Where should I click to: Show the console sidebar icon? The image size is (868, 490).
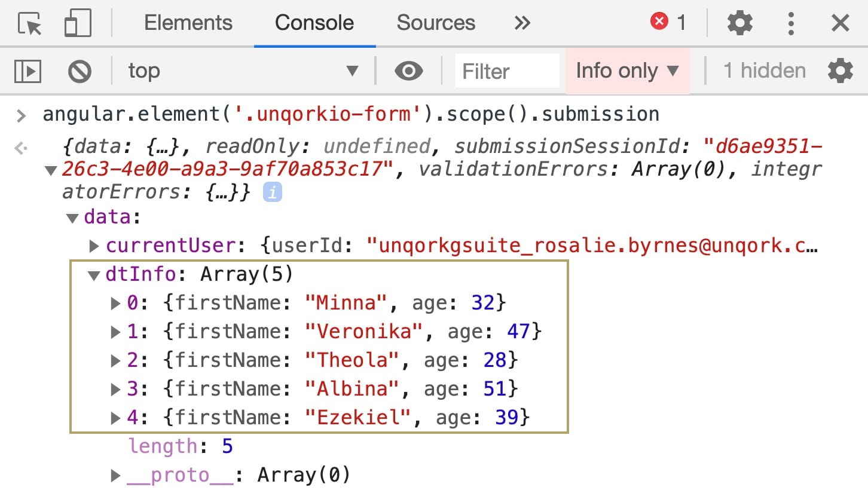(x=27, y=71)
